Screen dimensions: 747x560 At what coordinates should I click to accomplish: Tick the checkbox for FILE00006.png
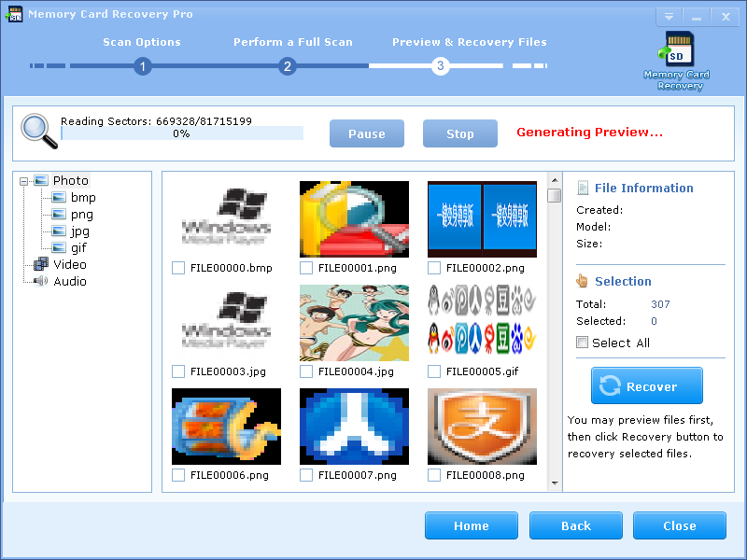pyautogui.click(x=178, y=475)
